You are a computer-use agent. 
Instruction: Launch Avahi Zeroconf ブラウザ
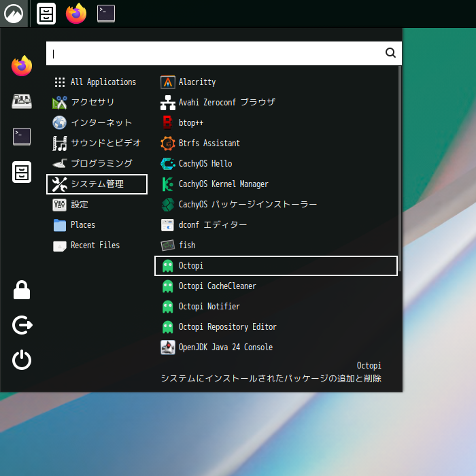pyautogui.click(x=276, y=102)
